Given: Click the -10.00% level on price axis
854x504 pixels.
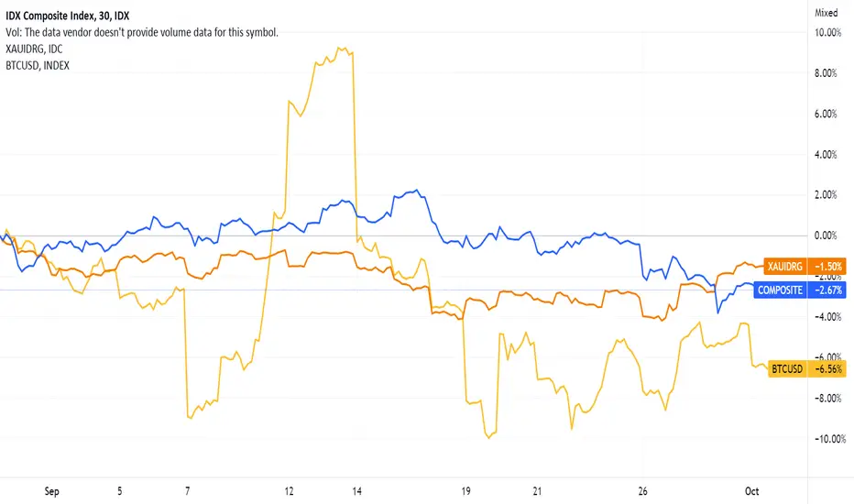Looking at the screenshot, I should [830, 439].
